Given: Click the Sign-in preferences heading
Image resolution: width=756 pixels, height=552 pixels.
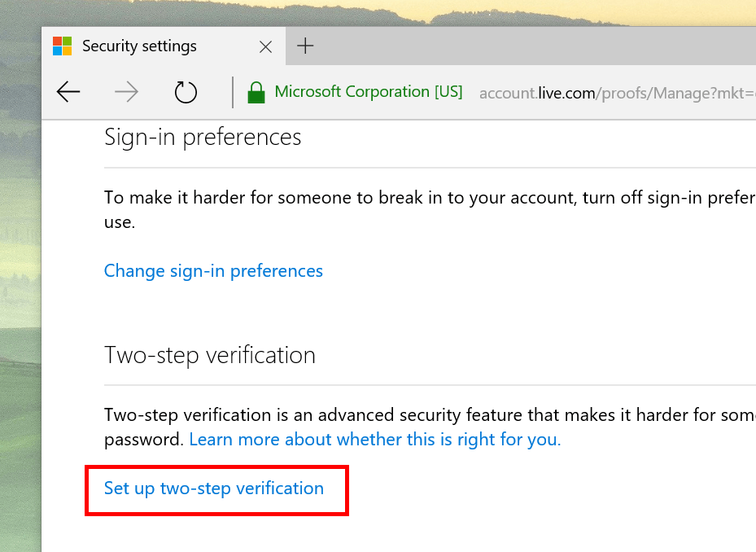Looking at the screenshot, I should [x=203, y=137].
